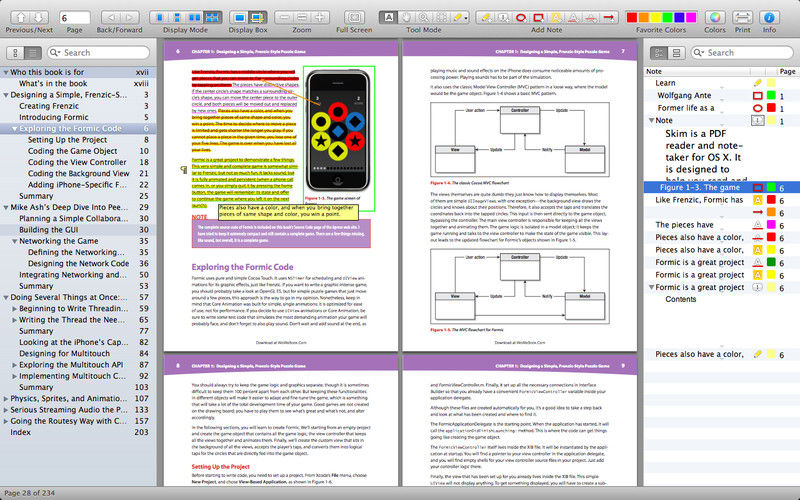Open the Colors panel
800x500 pixels.
[x=715, y=17]
